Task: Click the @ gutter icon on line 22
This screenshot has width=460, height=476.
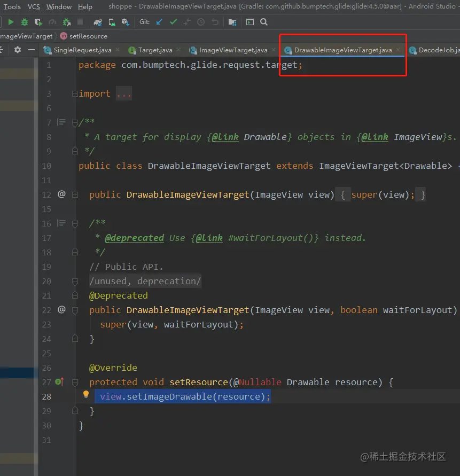Action: pyautogui.click(x=61, y=309)
